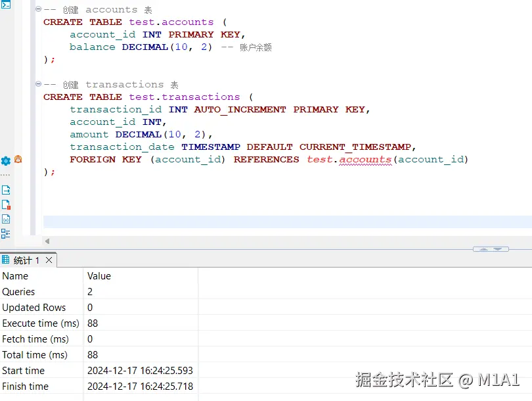
Task: Select the Total time (ms) cell
Action: pyautogui.click(x=41, y=355)
